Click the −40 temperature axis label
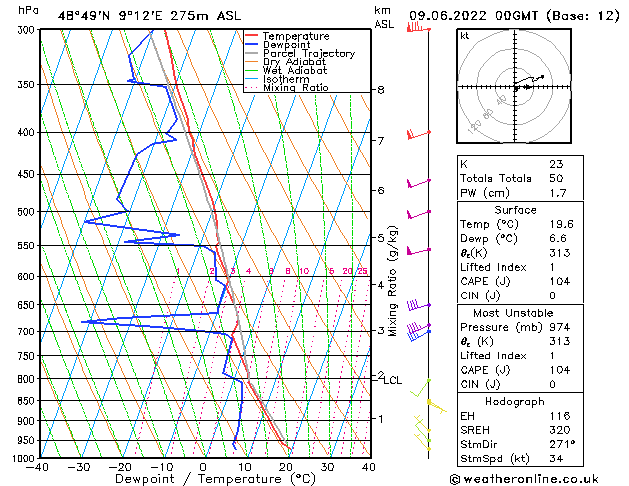 pyautogui.click(x=38, y=467)
